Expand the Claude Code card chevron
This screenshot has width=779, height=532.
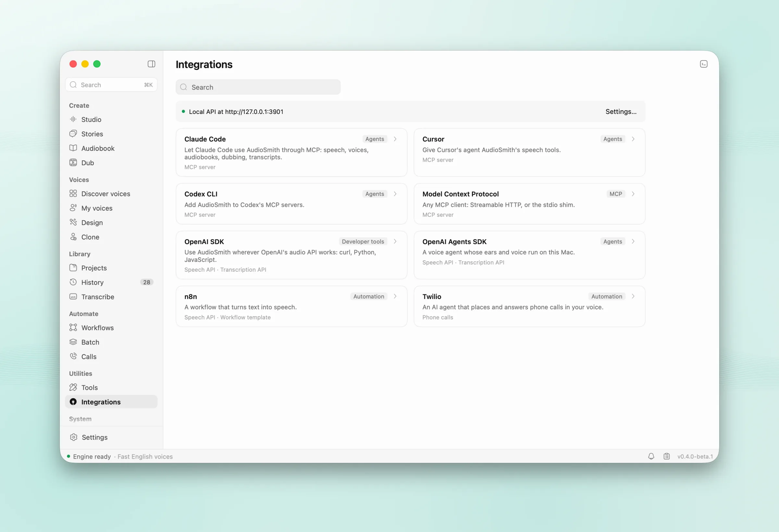[x=395, y=139]
